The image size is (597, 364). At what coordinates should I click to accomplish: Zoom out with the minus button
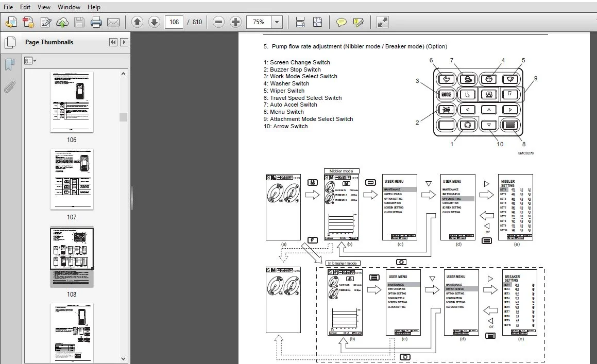(218, 22)
